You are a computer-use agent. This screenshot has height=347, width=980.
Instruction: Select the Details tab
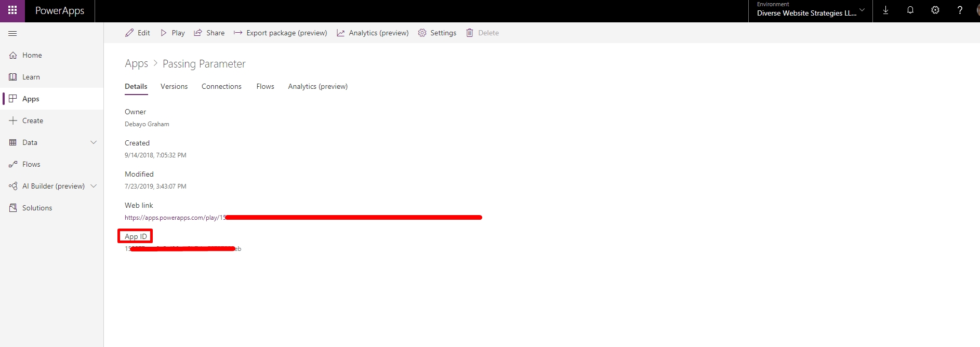pyautogui.click(x=136, y=86)
